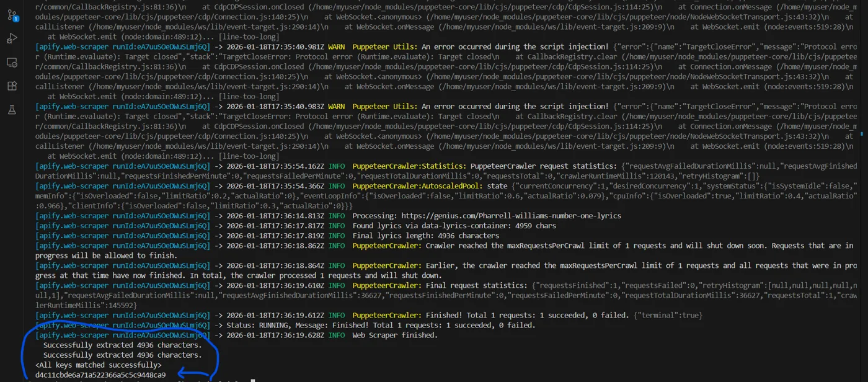Select text "Final lyrics length: 4936 characters"

pos(426,236)
